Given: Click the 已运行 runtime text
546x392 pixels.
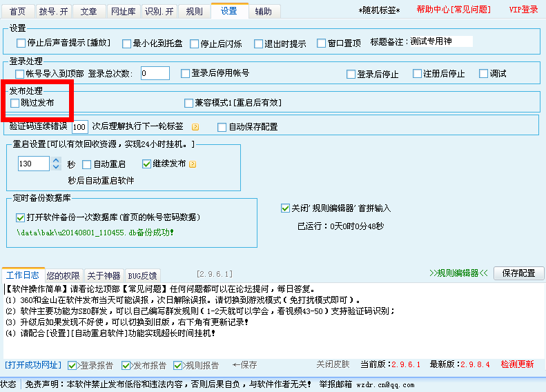Looking at the screenshot, I should (x=340, y=226).
